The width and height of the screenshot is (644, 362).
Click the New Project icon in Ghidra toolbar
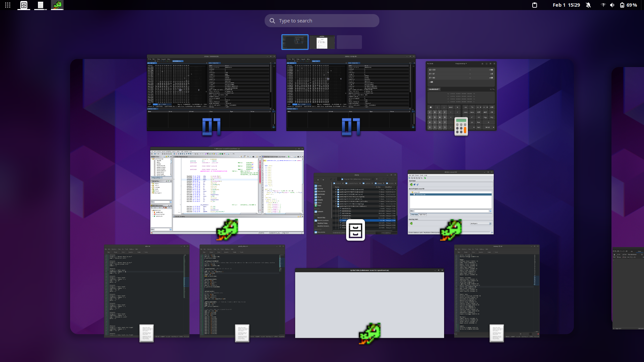coord(410,178)
